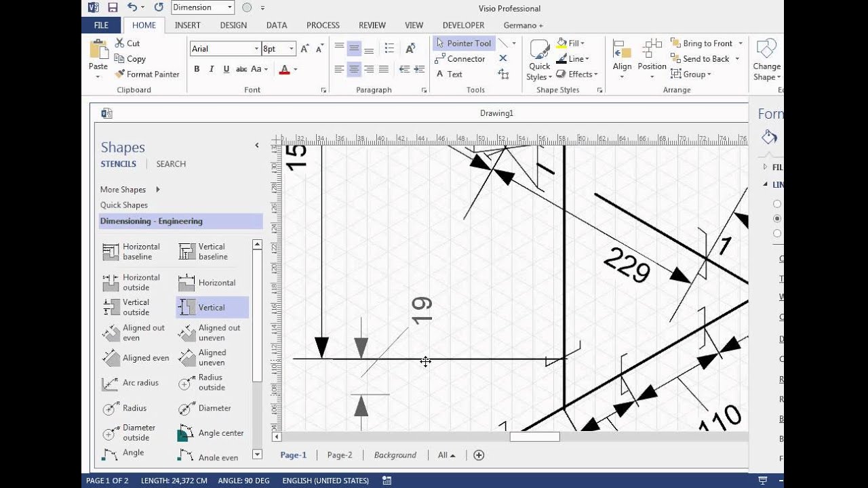Open the INSERT ribbon tab
This screenshot has width=868, height=488.
(188, 25)
